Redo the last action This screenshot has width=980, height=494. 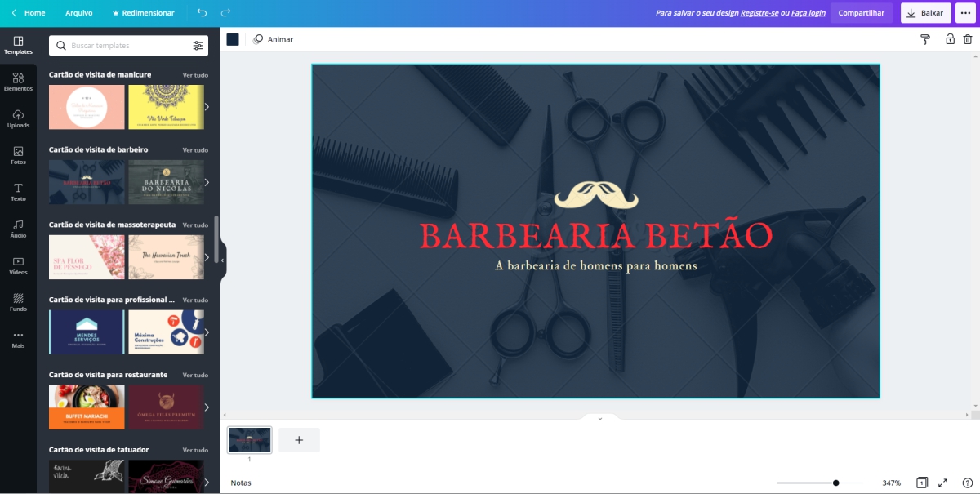click(x=225, y=13)
